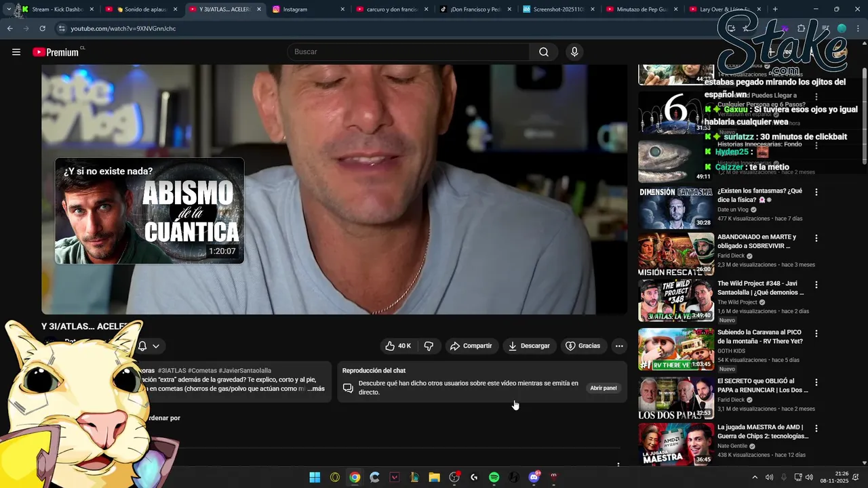This screenshot has height=488, width=868.
Task: Open 'MISIÓN RESCATE' Mars video thumbnail
Action: point(675,254)
